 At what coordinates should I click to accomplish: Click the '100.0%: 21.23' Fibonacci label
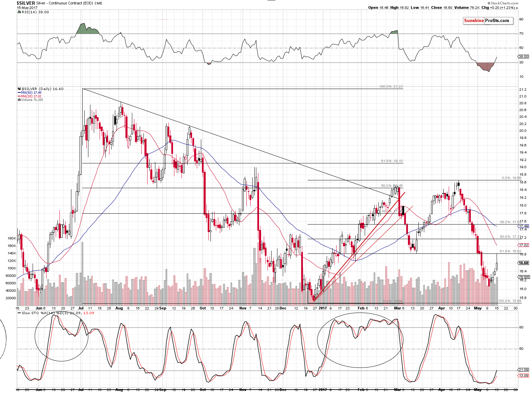391,87
